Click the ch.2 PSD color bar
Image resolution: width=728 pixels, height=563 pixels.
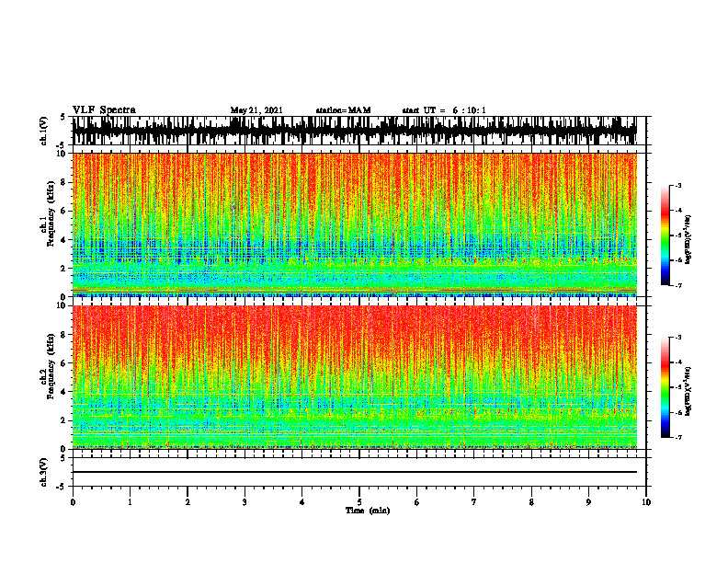click(665, 387)
